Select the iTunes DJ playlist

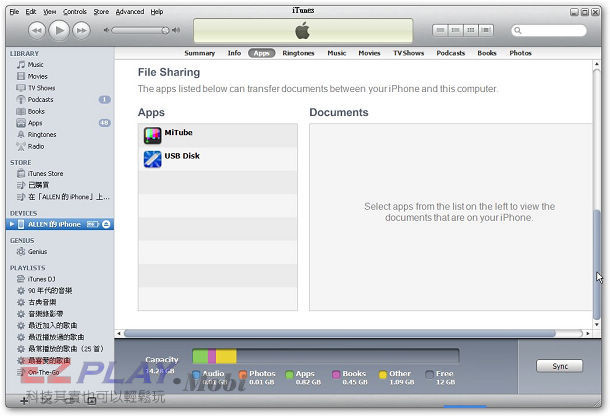pyautogui.click(x=60, y=279)
